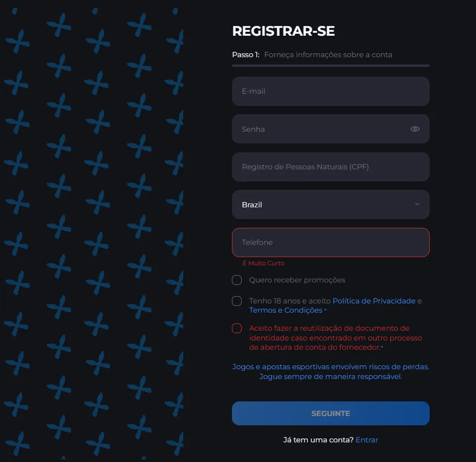Open the Política de Privacidade link
The width and height of the screenshot is (476, 462).
click(374, 301)
